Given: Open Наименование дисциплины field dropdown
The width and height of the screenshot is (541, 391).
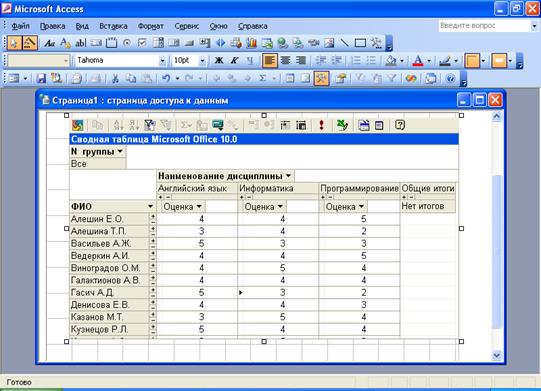Looking at the screenshot, I should 288,176.
